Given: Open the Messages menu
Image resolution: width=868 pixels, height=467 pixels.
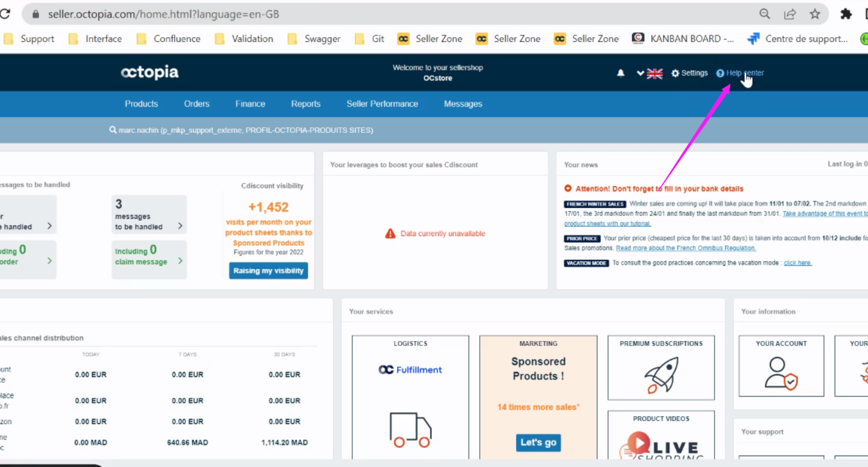Looking at the screenshot, I should (463, 104).
